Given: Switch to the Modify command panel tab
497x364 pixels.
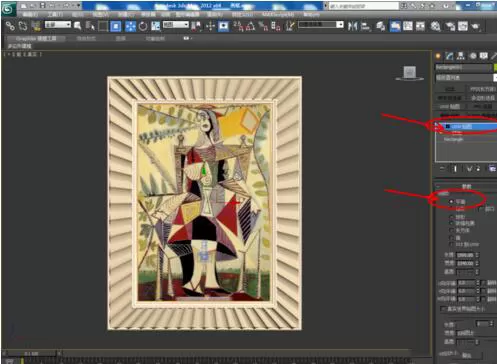Looking at the screenshot, I should (x=449, y=56).
